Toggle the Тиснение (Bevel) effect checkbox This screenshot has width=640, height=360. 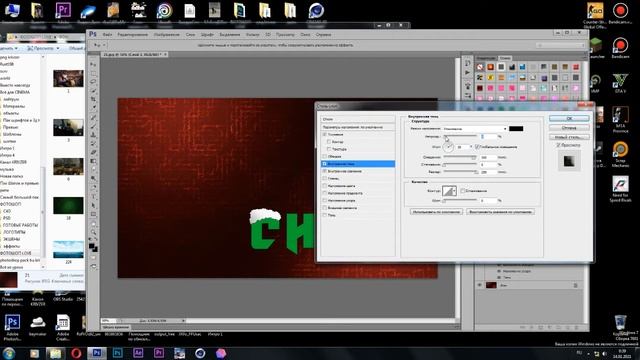click(x=325, y=134)
